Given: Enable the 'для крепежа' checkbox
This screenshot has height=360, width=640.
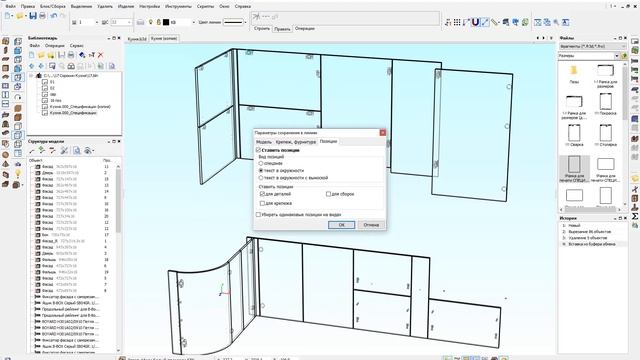Looking at the screenshot, I should pyautogui.click(x=262, y=203).
